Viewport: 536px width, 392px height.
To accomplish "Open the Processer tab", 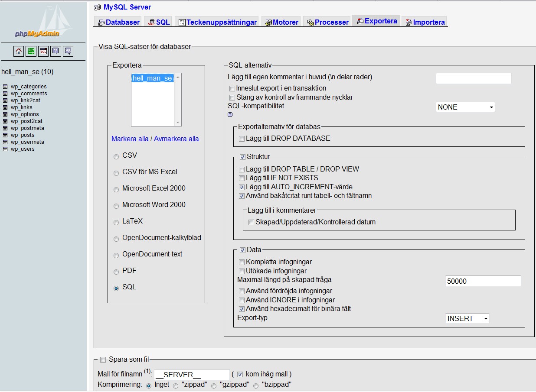I will pos(327,22).
